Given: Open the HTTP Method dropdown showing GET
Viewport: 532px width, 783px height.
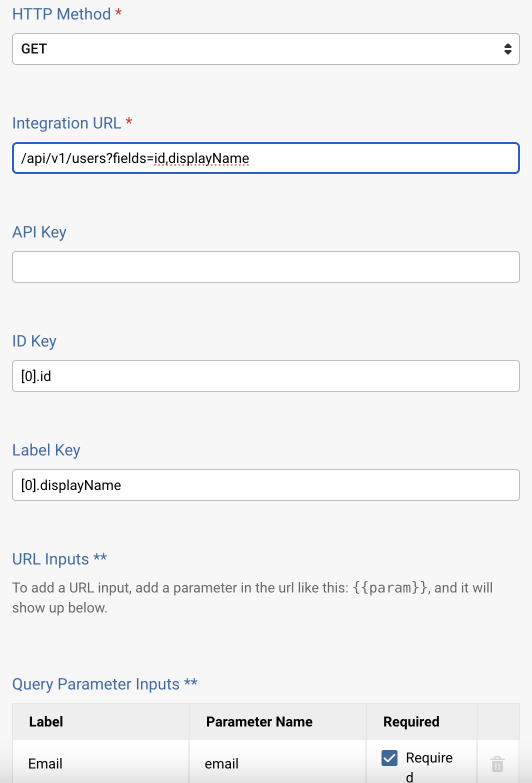Looking at the screenshot, I should [265, 49].
